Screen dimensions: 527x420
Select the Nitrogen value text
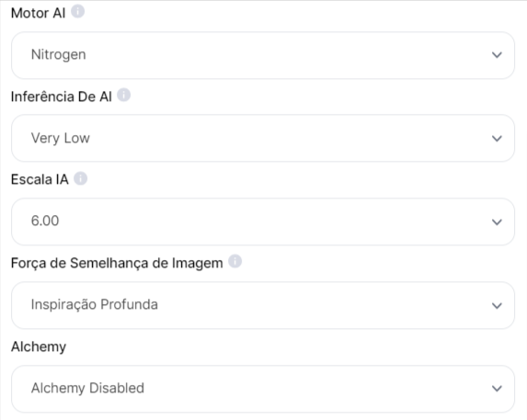(59, 55)
